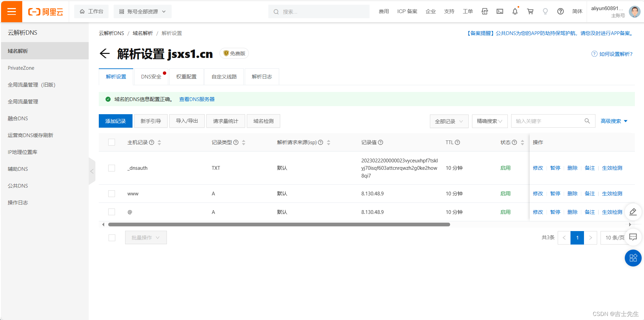Open the API/developer tools icon
The image size is (644, 320).
[485, 11]
